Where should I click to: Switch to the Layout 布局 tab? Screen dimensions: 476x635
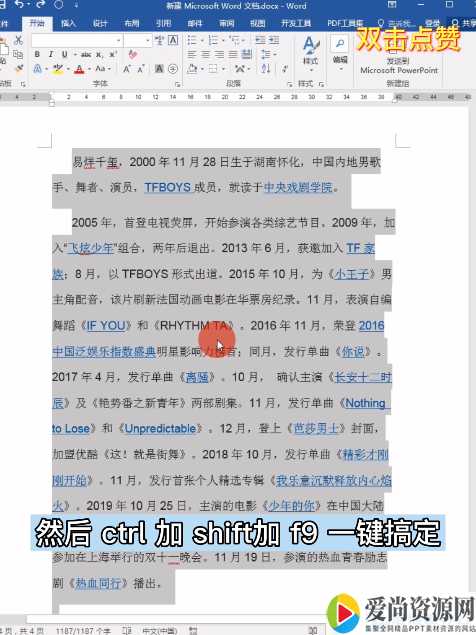(132, 23)
